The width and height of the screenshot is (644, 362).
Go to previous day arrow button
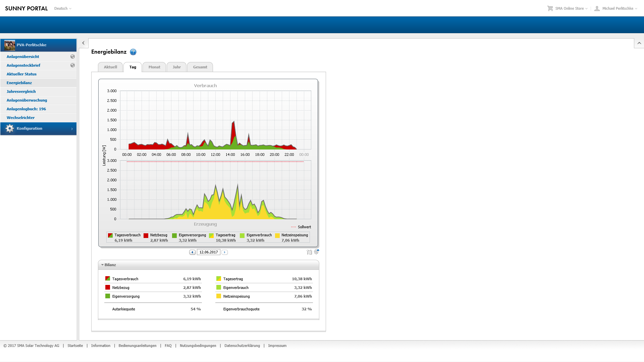pyautogui.click(x=192, y=252)
